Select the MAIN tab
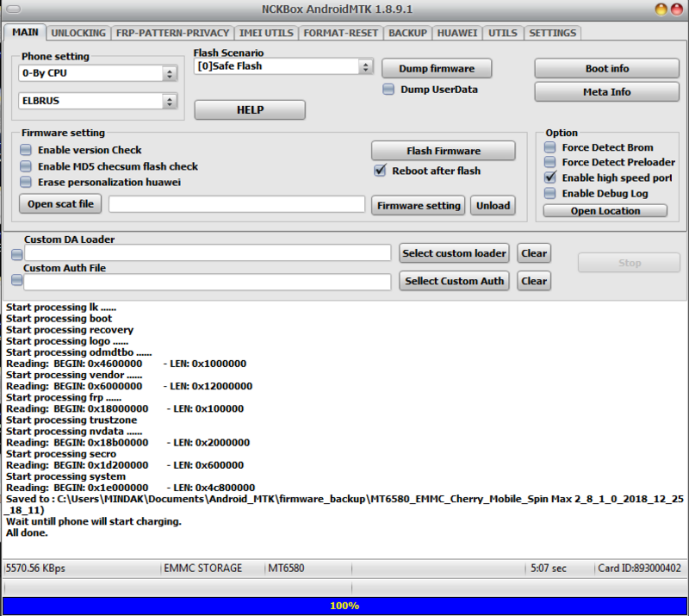The image size is (689, 616). tap(25, 32)
